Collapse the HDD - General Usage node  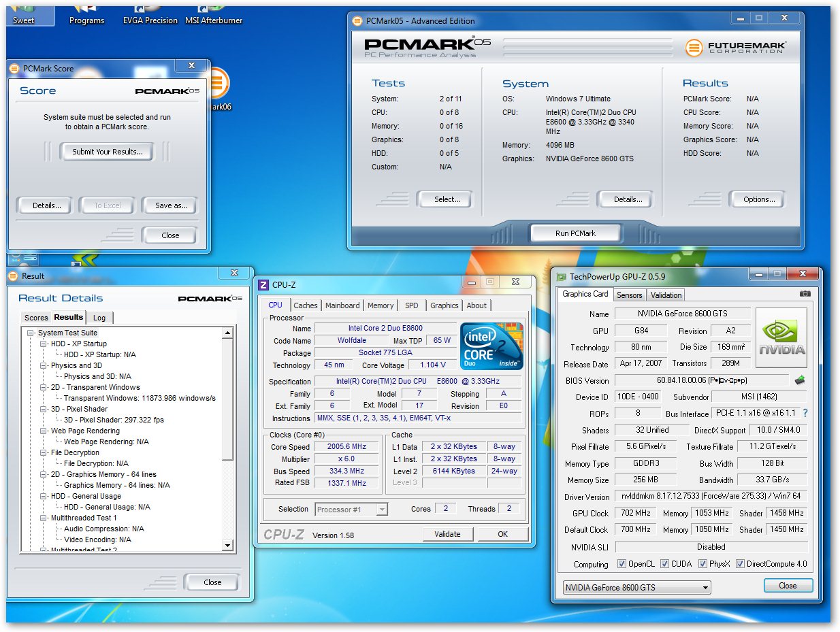(44, 496)
